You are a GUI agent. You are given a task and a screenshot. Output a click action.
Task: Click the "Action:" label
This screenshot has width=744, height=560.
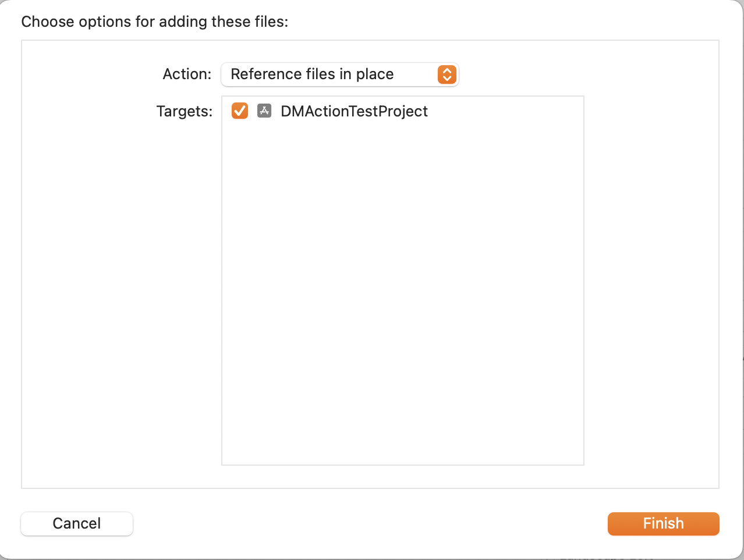[x=187, y=75]
